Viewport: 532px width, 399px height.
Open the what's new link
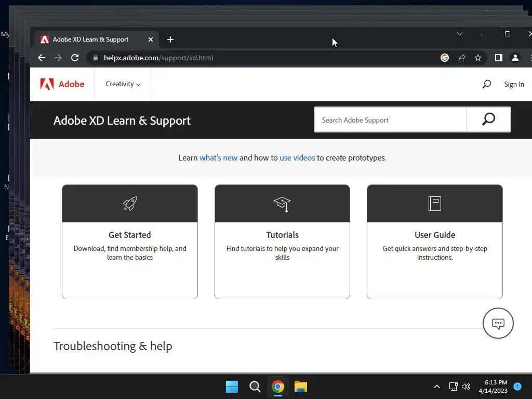pos(218,158)
